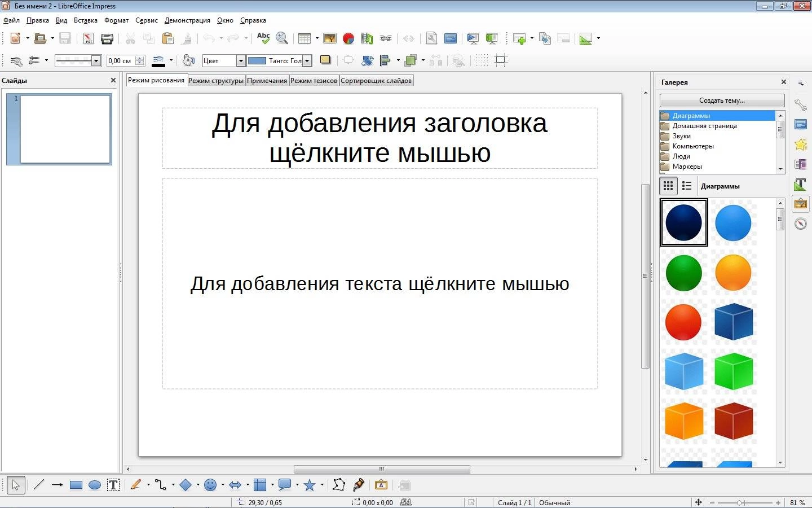Screen dimensions: 812x508
Task: Choose the Fontwork gallery tool
Action: (x=381, y=484)
